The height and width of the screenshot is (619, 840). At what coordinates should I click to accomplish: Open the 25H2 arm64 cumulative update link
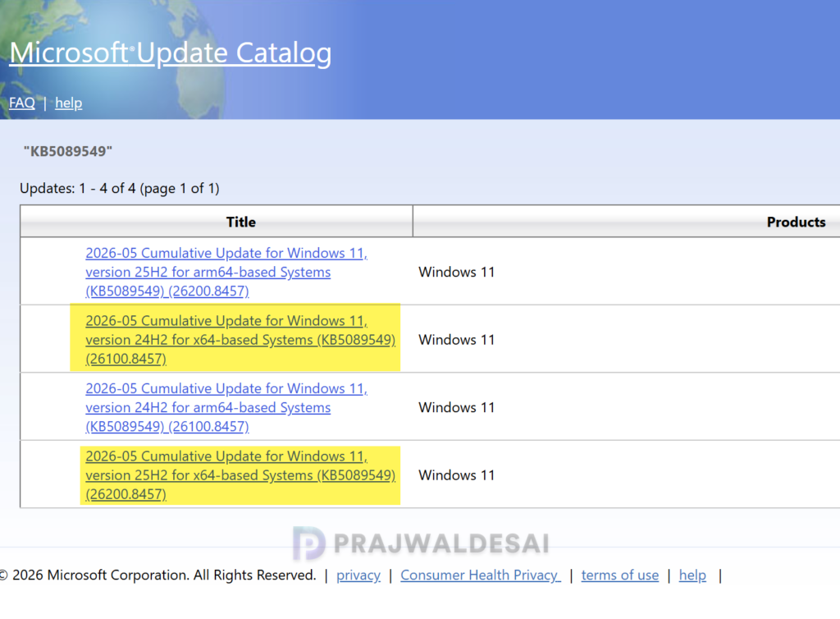[226, 272]
